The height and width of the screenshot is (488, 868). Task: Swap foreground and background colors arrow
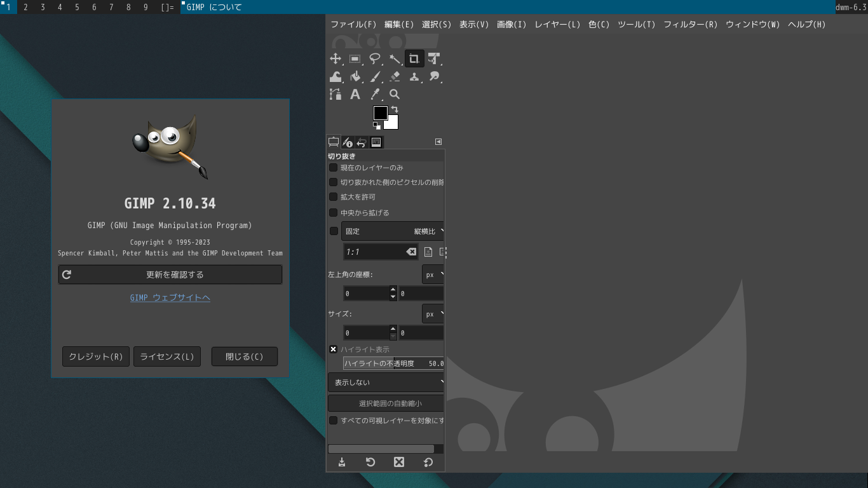pyautogui.click(x=394, y=109)
